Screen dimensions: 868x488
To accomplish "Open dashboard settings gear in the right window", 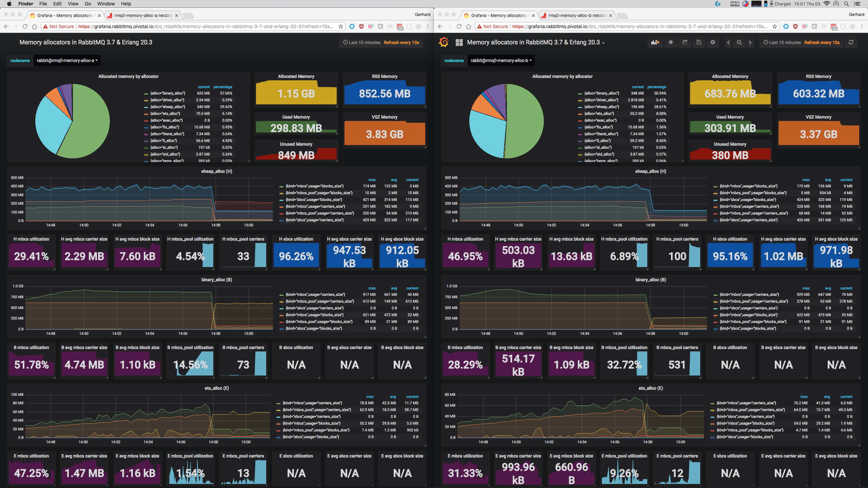I will click(713, 42).
